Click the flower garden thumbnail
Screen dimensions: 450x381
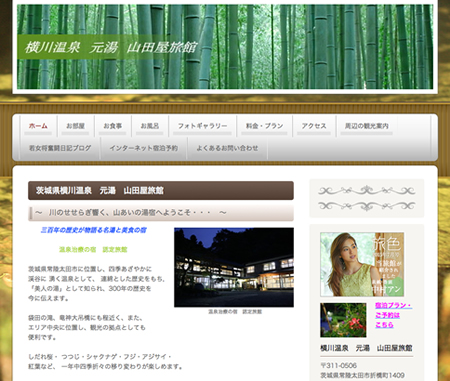tap(343, 320)
